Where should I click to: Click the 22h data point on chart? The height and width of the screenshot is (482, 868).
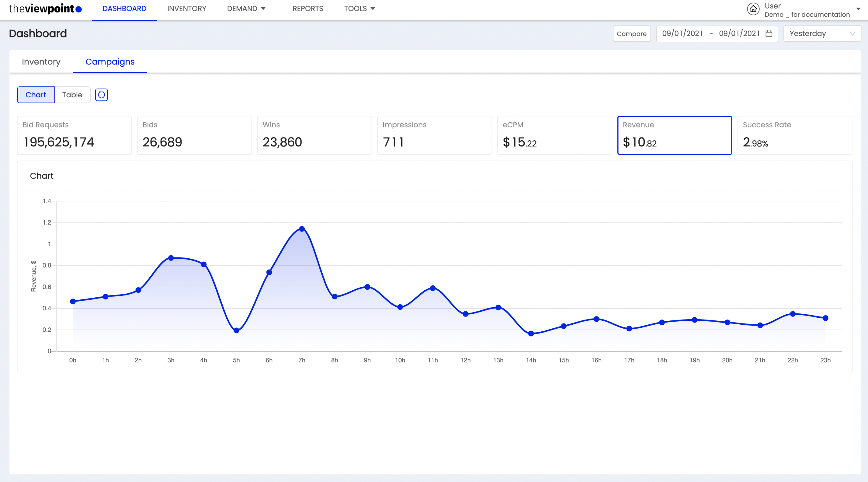(793, 314)
